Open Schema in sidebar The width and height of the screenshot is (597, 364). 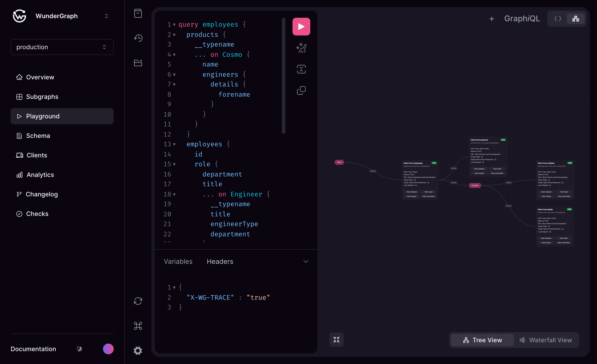click(x=62, y=136)
